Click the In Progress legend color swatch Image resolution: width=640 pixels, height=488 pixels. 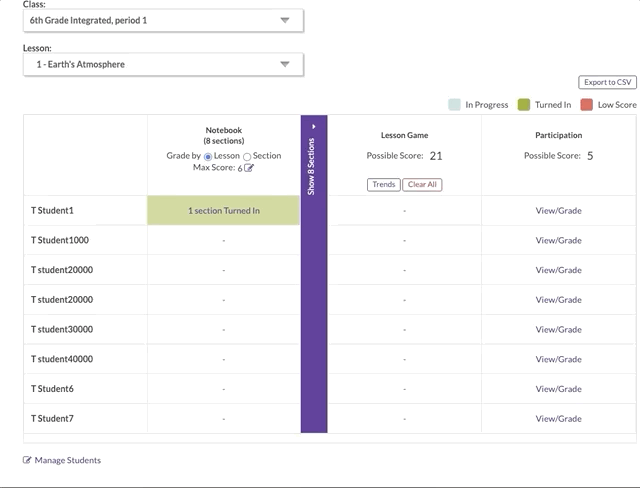click(454, 105)
